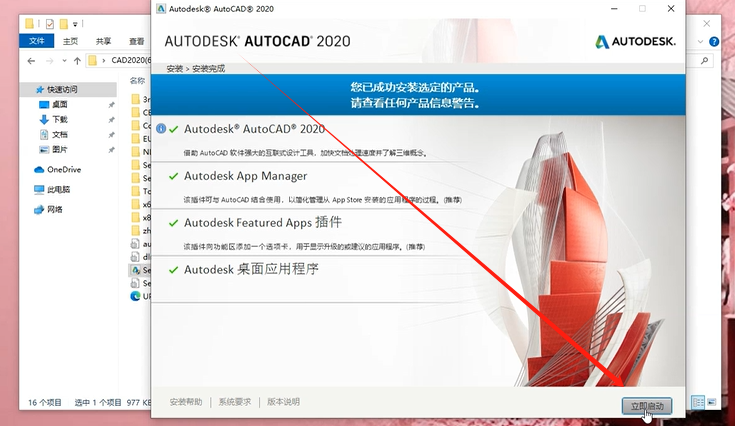Click the 16 个项目 status bar text

coord(45,402)
